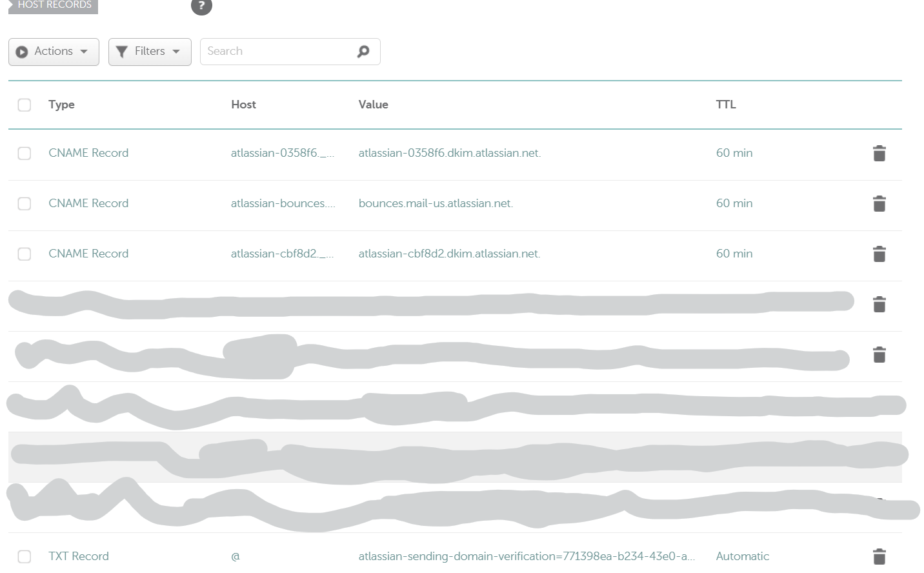
Task: Expand the Filters dropdown
Action: coord(150,52)
